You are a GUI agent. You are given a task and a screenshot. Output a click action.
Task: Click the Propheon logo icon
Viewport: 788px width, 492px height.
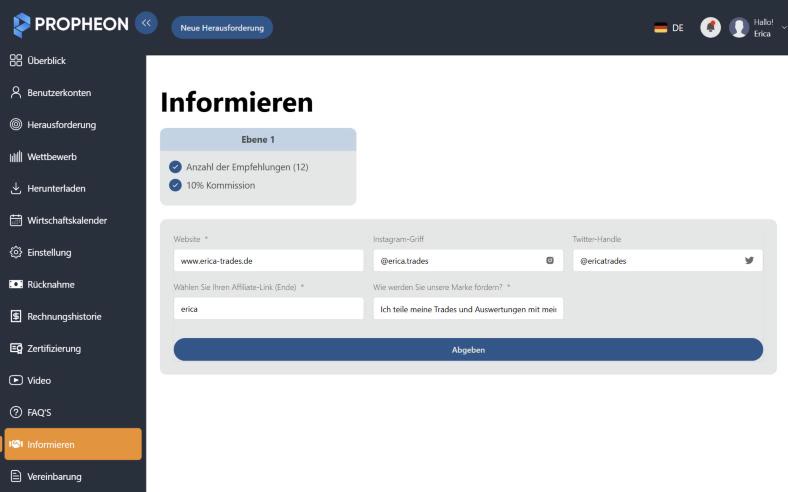(x=21, y=25)
